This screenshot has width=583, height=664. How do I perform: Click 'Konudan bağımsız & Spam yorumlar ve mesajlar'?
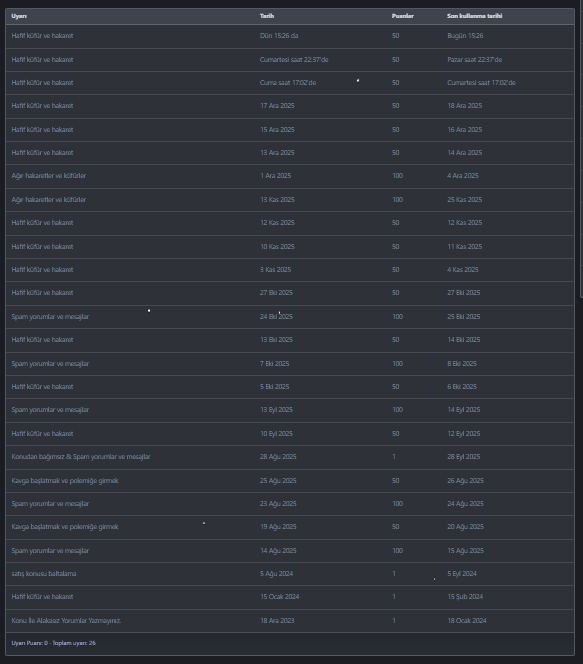coord(290,457)
